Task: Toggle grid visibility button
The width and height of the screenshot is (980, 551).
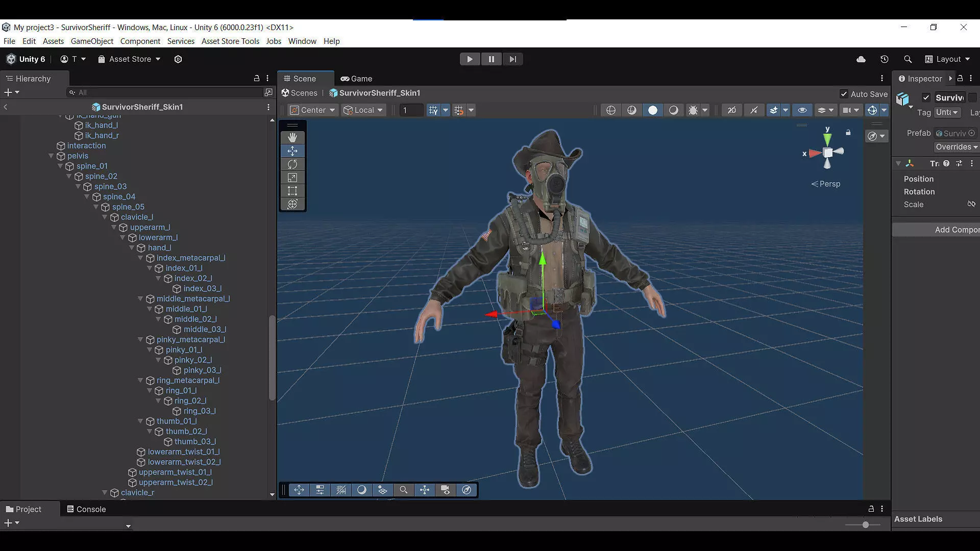Action: (433, 110)
